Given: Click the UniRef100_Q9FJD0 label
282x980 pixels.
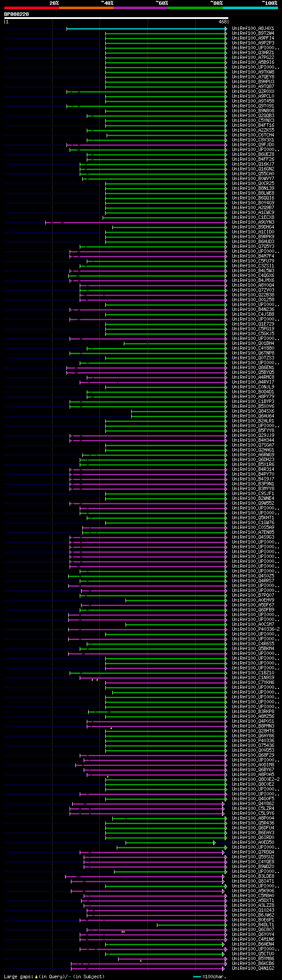Looking at the screenshot, I should [x=253, y=145].
